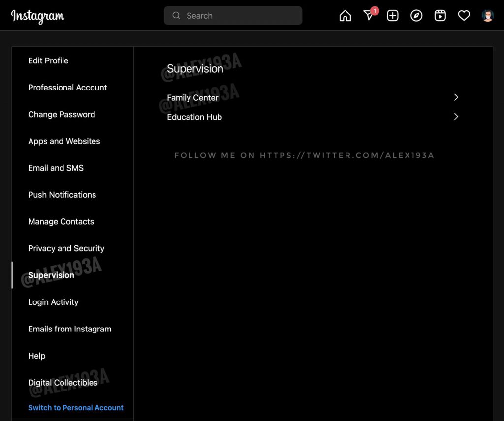Open direct messages with unread badge

pyautogui.click(x=369, y=16)
